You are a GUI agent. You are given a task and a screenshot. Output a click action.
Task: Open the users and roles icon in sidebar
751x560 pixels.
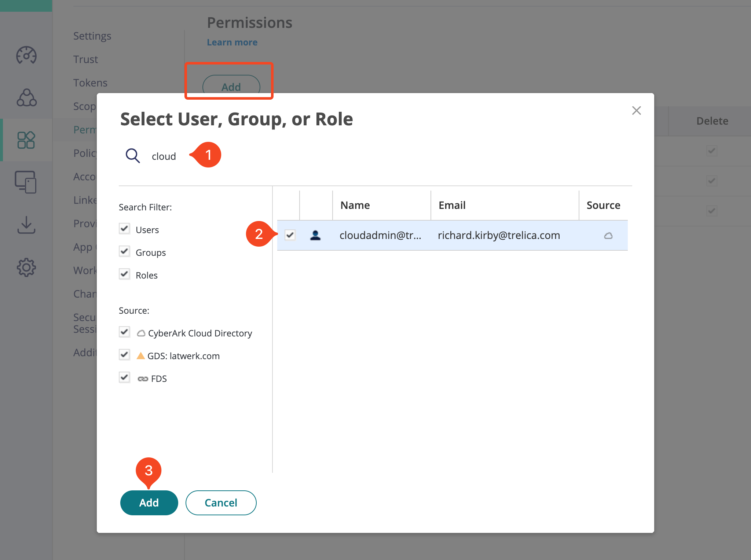click(26, 97)
